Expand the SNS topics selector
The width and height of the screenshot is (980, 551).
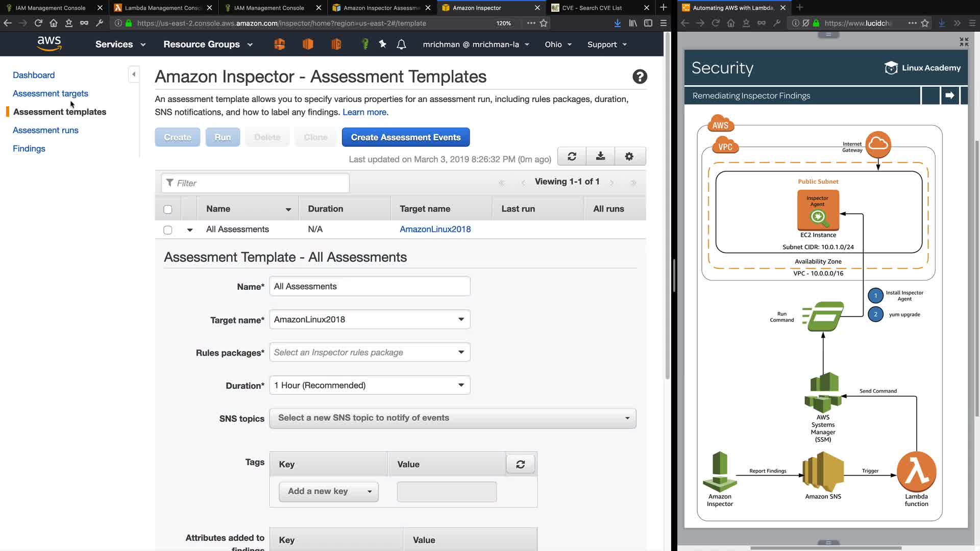coord(452,418)
